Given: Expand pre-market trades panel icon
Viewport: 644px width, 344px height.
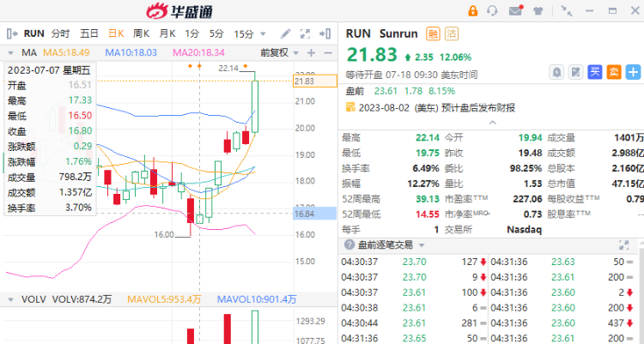Looking at the screenshot, I should [624, 245].
